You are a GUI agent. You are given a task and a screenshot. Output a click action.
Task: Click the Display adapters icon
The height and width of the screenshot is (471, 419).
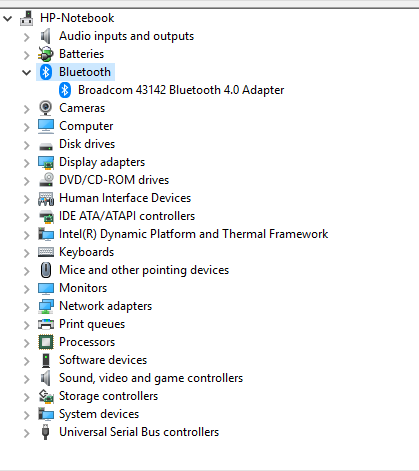point(46,162)
